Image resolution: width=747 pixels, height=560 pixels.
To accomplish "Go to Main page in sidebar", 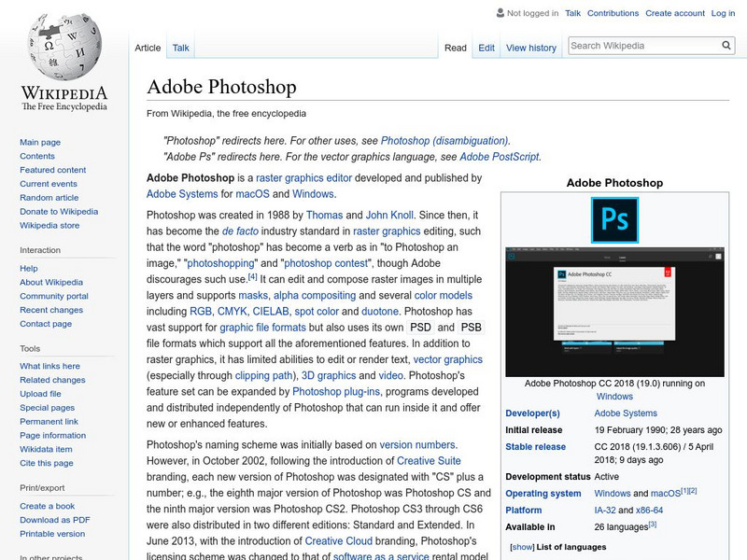I will pyautogui.click(x=40, y=143).
